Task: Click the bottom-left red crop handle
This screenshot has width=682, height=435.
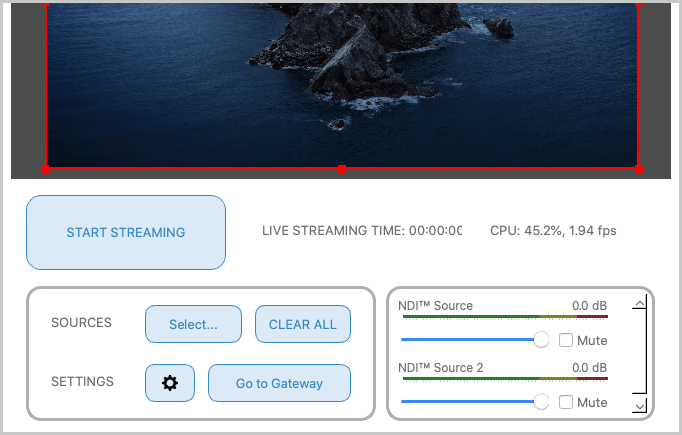Action: pos(46,169)
